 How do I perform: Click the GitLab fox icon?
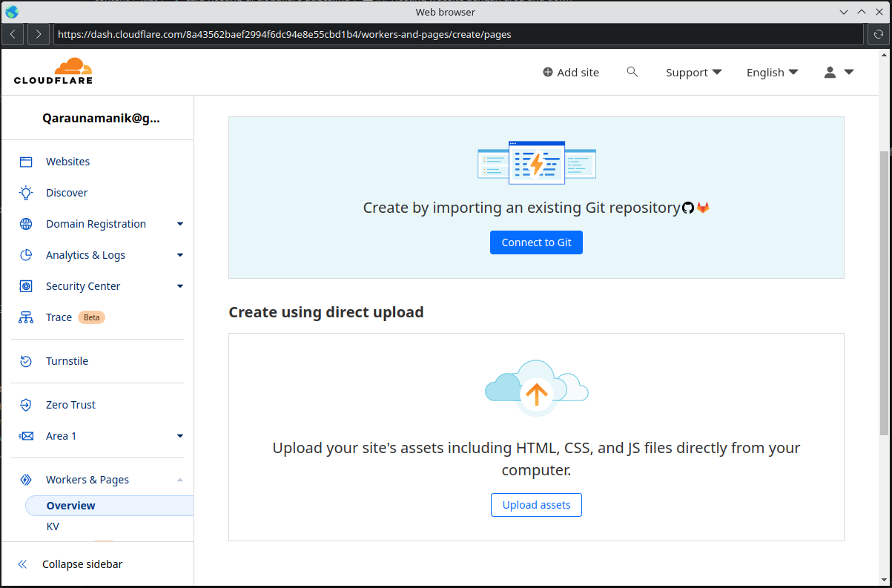[704, 208]
